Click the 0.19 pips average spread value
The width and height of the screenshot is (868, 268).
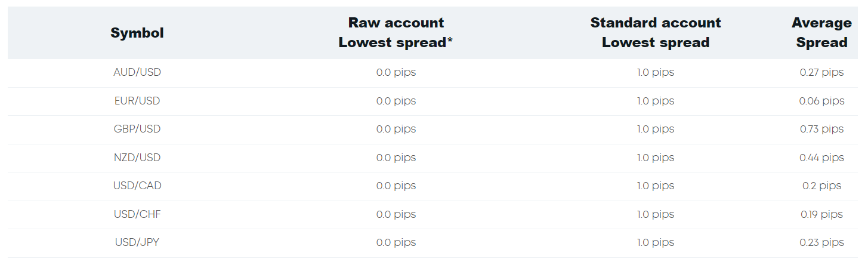(x=822, y=215)
